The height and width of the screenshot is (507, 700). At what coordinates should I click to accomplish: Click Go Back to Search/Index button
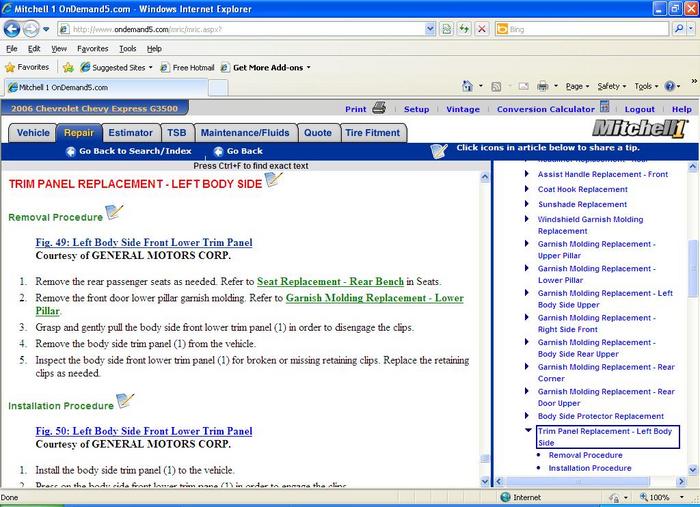[129, 151]
